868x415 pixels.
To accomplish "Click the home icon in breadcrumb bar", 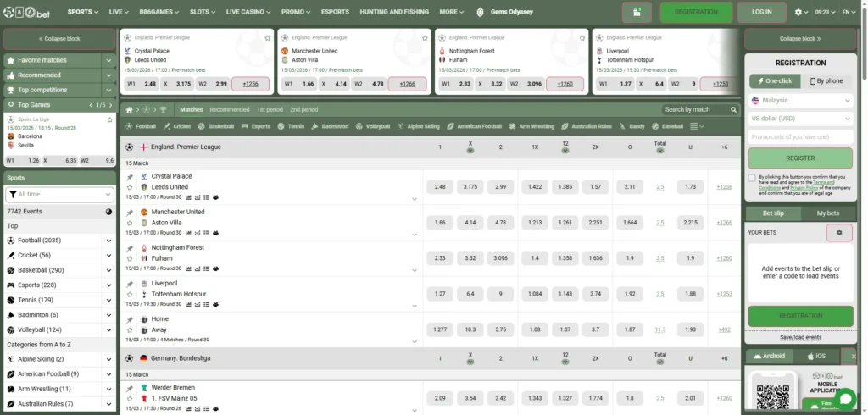I will pyautogui.click(x=129, y=109).
